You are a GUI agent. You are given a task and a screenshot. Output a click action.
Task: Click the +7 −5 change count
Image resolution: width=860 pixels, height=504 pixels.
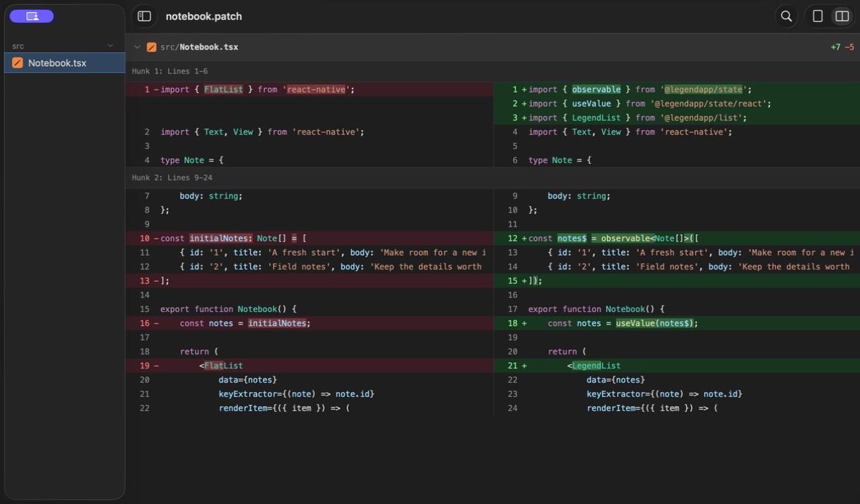pyautogui.click(x=842, y=47)
